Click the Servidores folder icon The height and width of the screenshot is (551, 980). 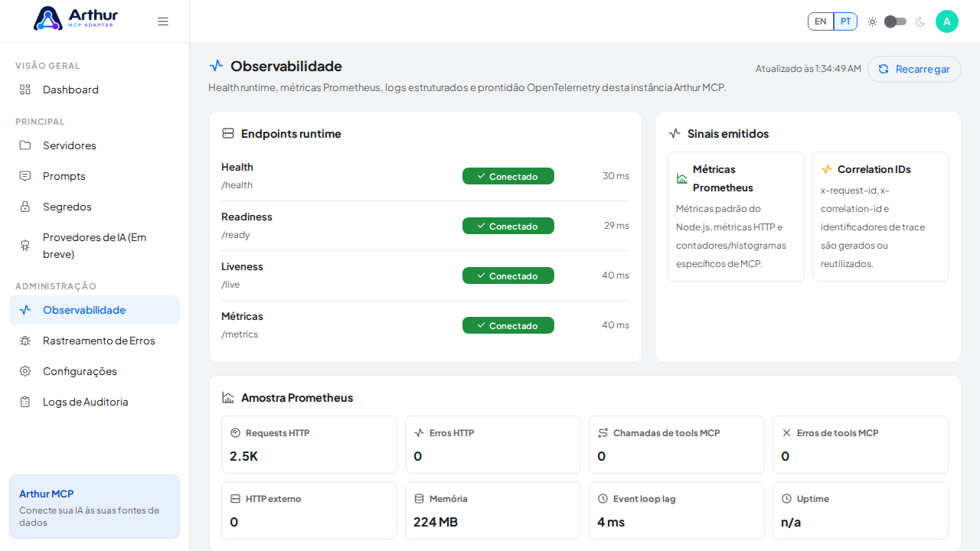click(25, 145)
